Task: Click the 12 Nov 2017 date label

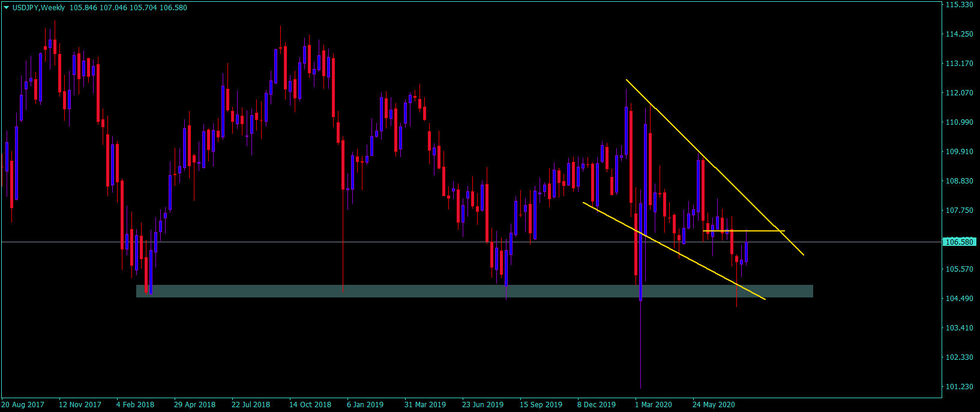Action: (80, 405)
